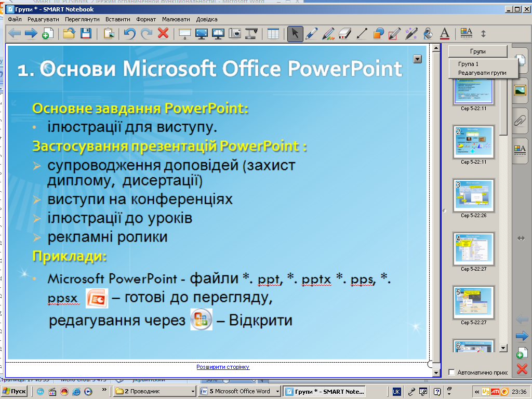Insert a table

coord(273,34)
